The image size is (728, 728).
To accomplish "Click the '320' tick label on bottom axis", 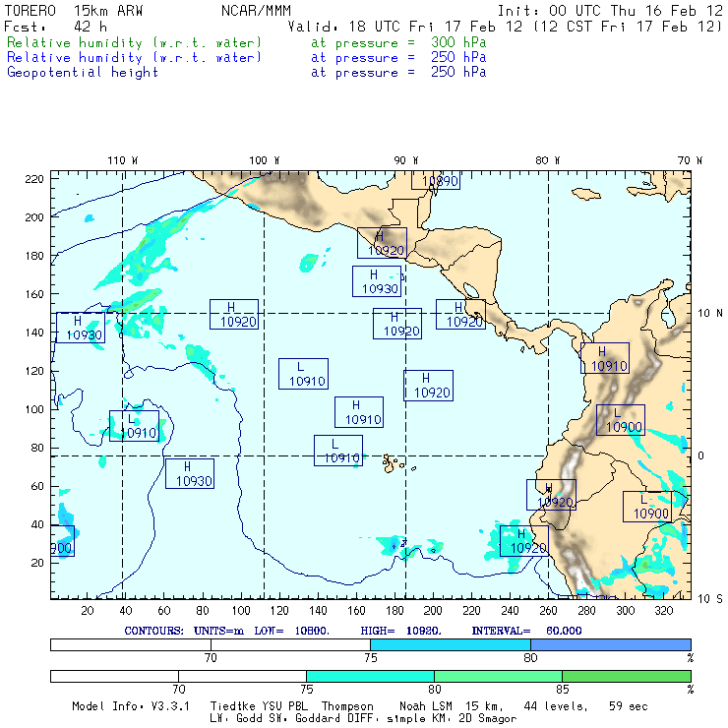I will [x=663, y=611].
